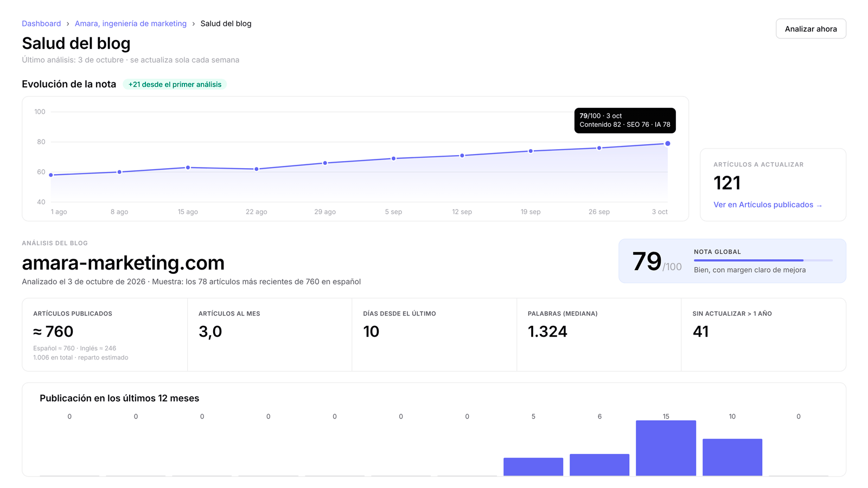Click the Artículos publicados stat card
The width and height of the screenshot is (868, 488).
tap(105, 335)
